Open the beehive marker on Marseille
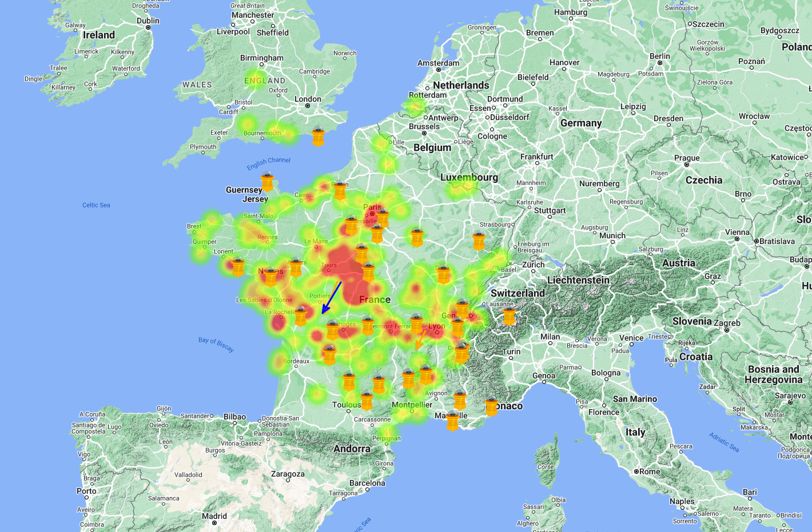This screenshot has width=812, height=532. 452,421
